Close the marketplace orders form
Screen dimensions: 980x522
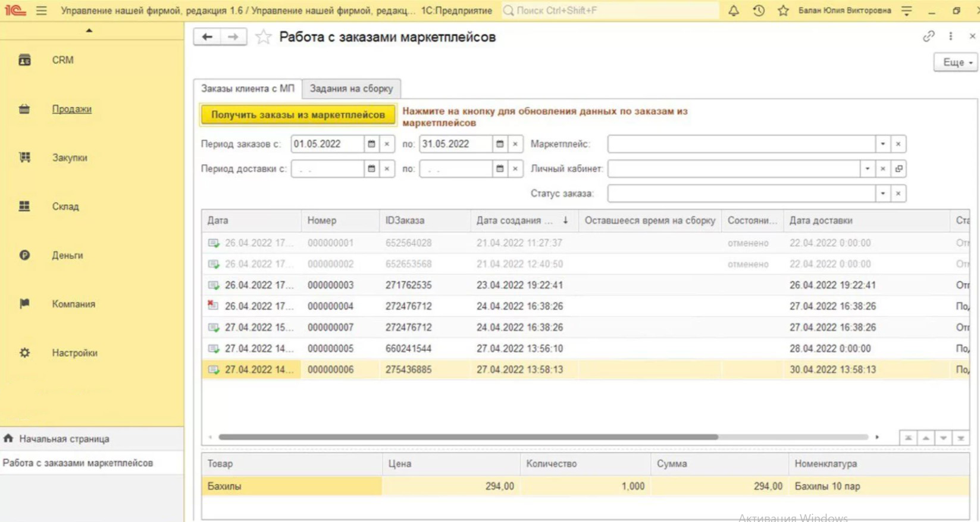[972, 36]
